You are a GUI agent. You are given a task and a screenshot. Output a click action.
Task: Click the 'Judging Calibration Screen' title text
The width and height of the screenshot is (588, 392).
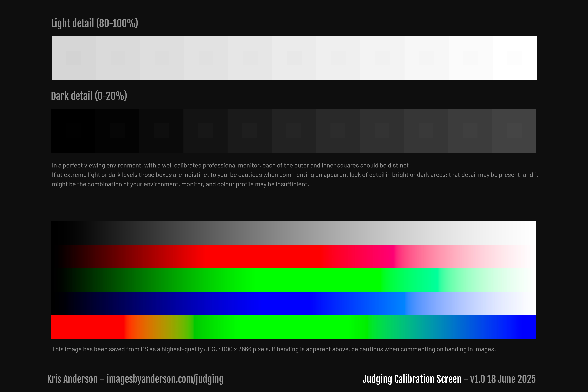click(x=412, y=379)
